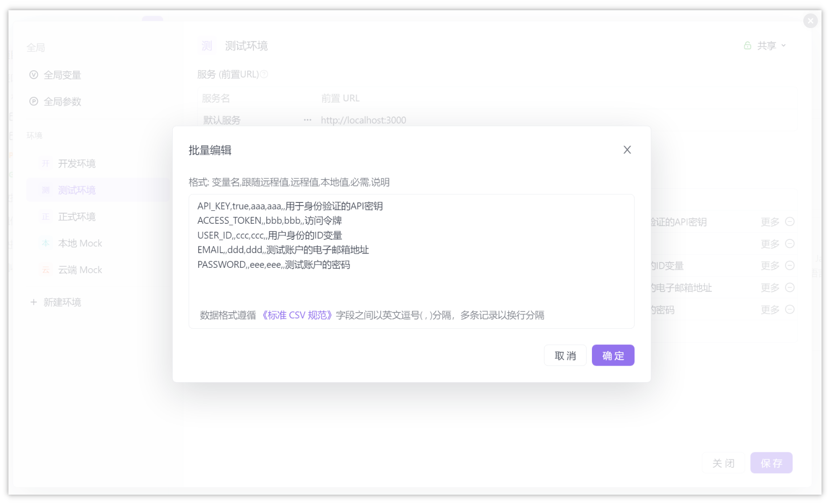830x504 pixels.
Task: Click the 保存 button
Action: [x=771, y=463]
